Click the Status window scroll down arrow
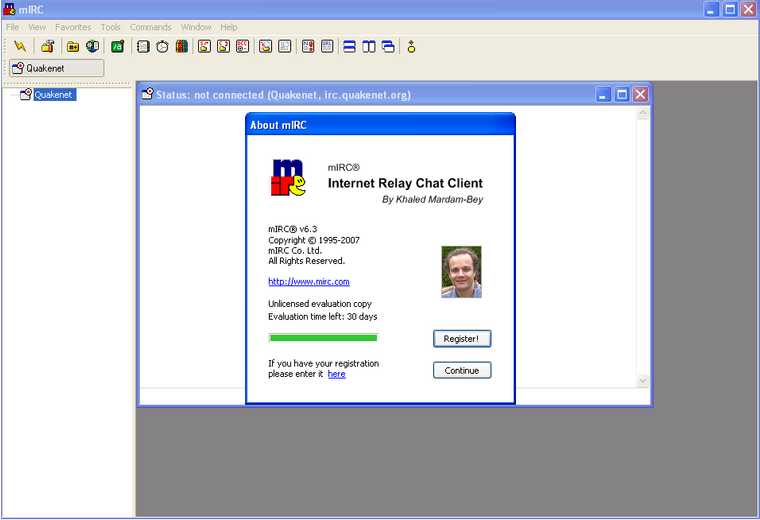The width and height of the screenshot is (760, 520). 643,381
